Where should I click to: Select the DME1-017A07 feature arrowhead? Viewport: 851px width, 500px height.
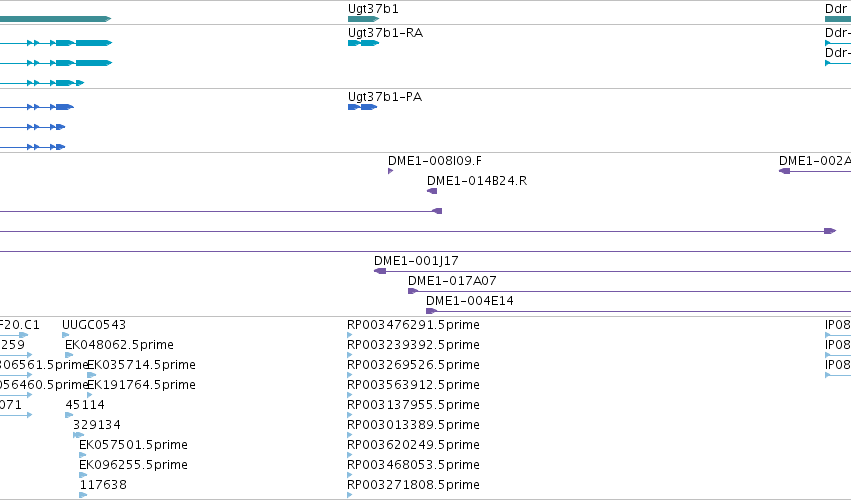(412, 291)
